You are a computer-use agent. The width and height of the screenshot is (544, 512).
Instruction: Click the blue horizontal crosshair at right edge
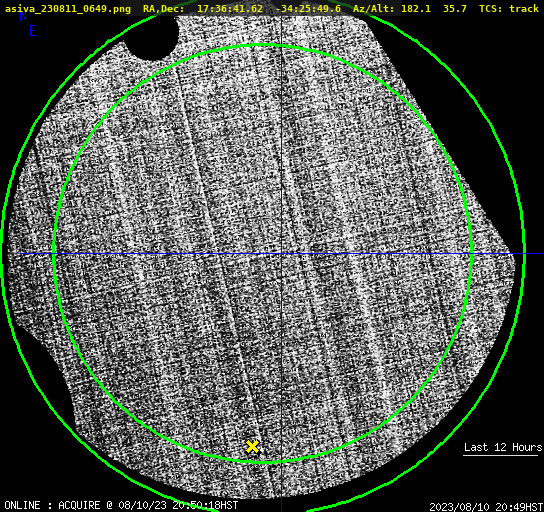pyautogui.click(x=534, y=254)
